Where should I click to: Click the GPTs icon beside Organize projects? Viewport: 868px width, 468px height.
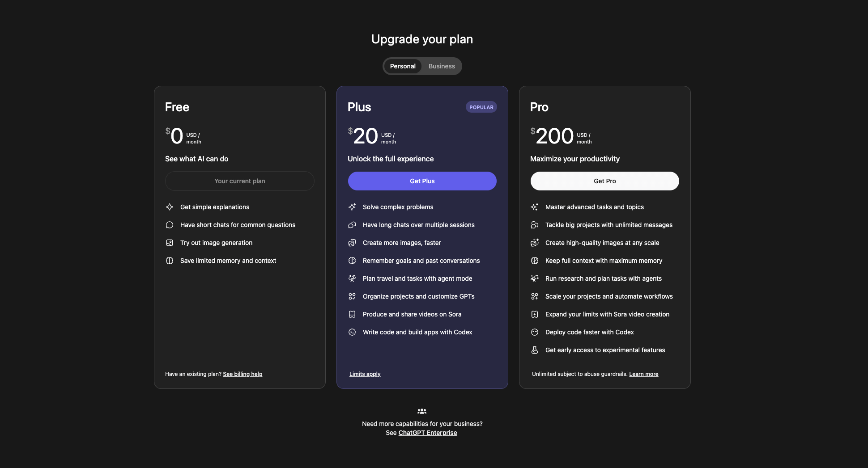pos(352,296)
